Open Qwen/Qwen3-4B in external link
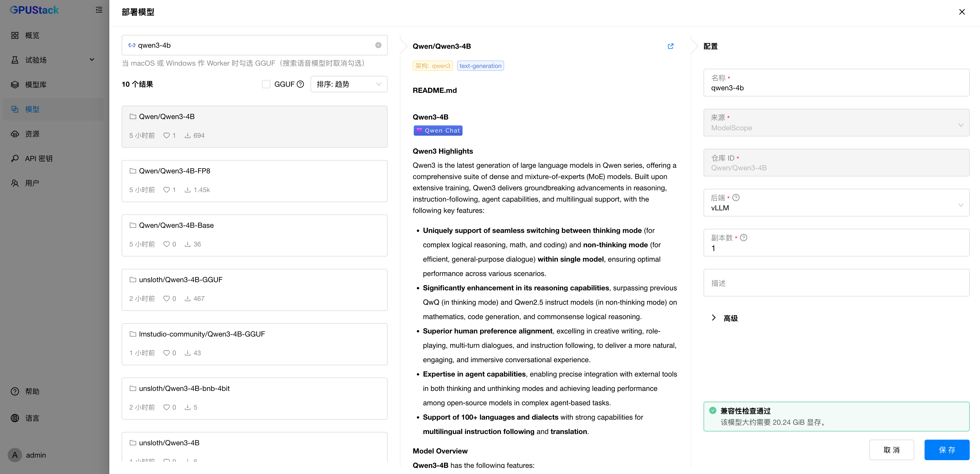Image resolution: width=980 pixels, height=474 pixels. tap(670, 46)
